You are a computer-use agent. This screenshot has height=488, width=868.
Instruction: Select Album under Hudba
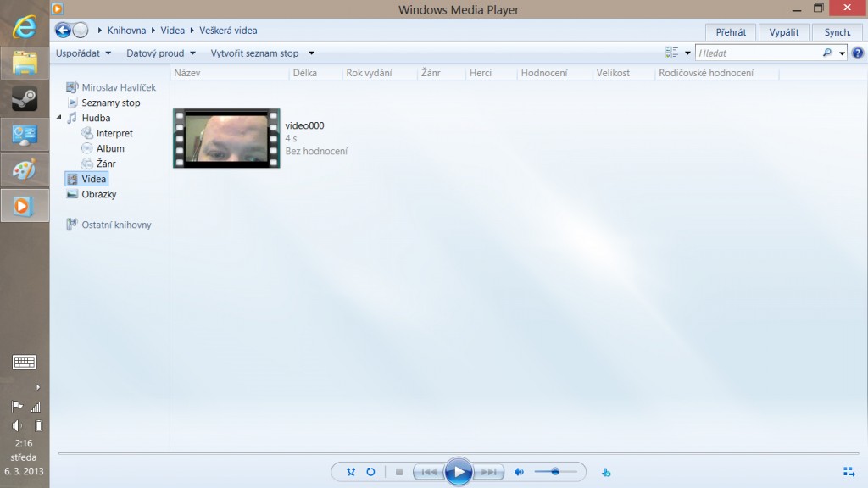coord(103,148)
